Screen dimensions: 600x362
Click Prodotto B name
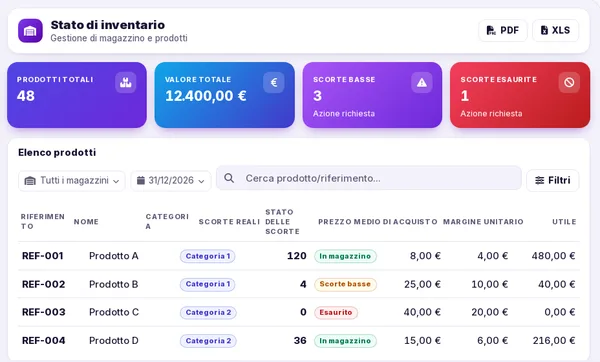coord(114,284)
